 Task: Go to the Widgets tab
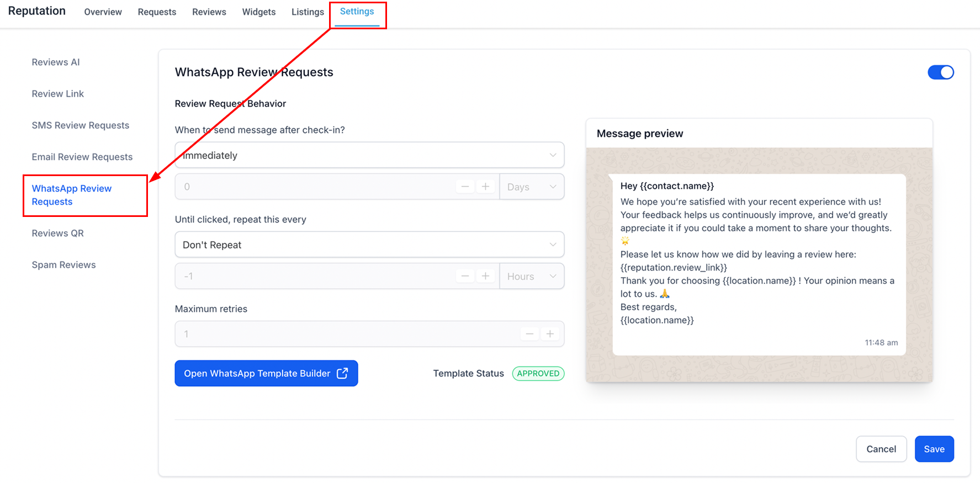[x=258, y=12]
